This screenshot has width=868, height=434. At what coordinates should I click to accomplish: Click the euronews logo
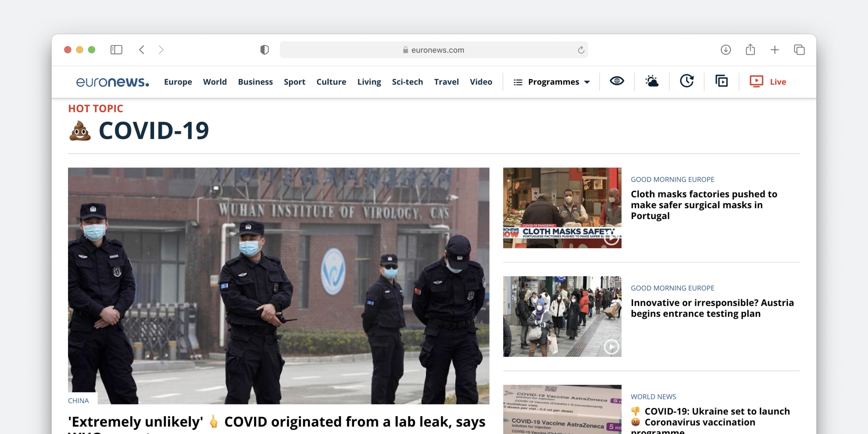click(x=112, y=82)
